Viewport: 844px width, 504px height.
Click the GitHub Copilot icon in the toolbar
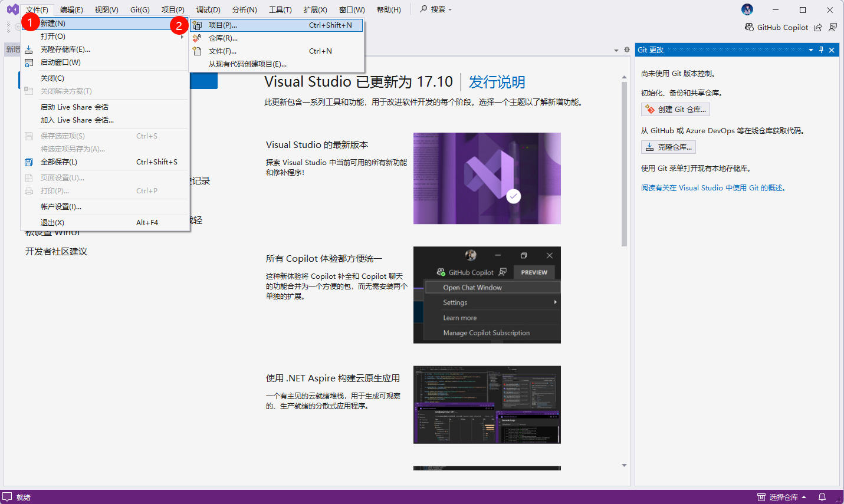coord(749,27)
